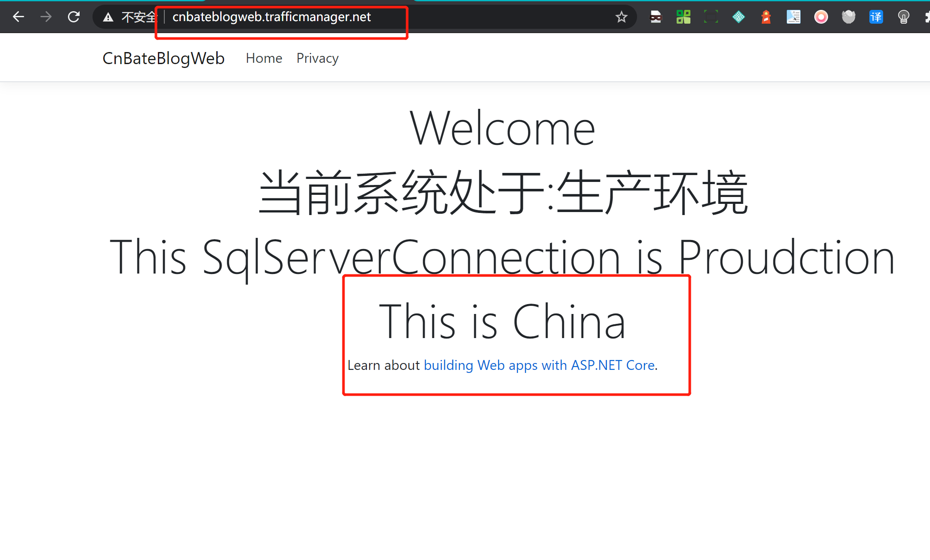Image resolution: width=930 pixels, height=560 pixels.
Task: Click the browser forward arrow
Action: click(46, 17)
